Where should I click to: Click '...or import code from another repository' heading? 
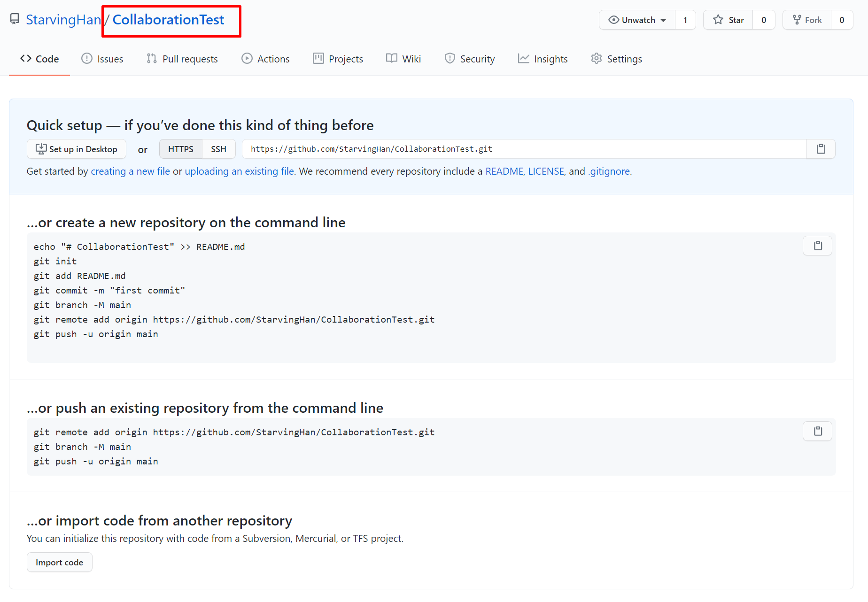click(159, 521)
